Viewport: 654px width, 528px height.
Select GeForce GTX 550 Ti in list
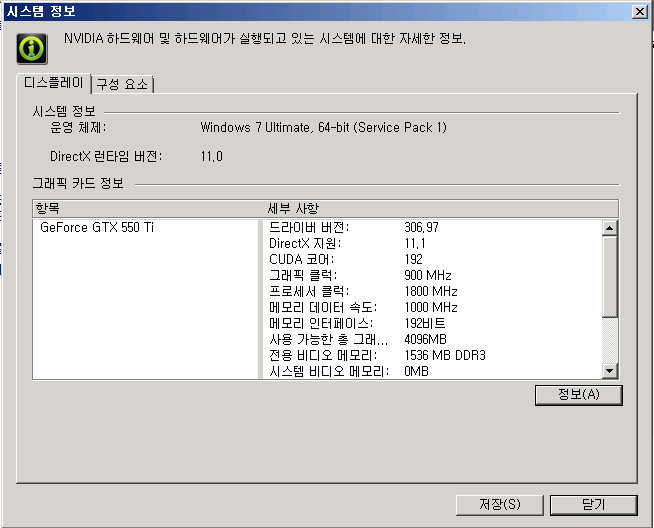pyautogui.click(x=97, y=227)
